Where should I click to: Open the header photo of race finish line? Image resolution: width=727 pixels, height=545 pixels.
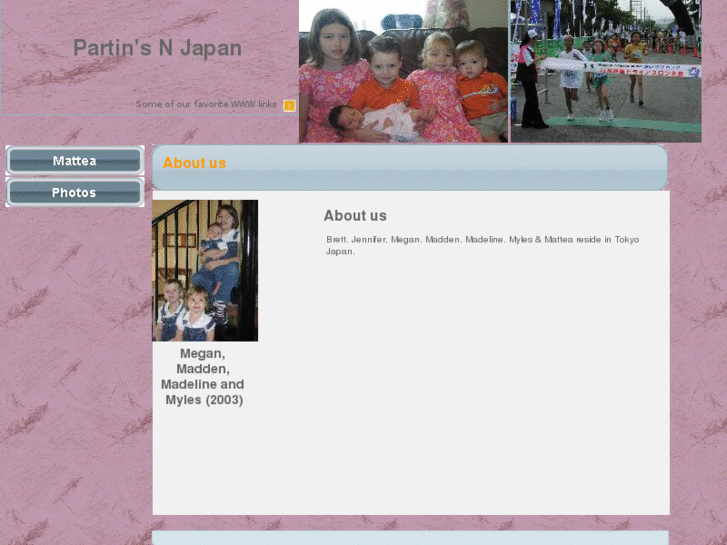[x=606, y=71]
